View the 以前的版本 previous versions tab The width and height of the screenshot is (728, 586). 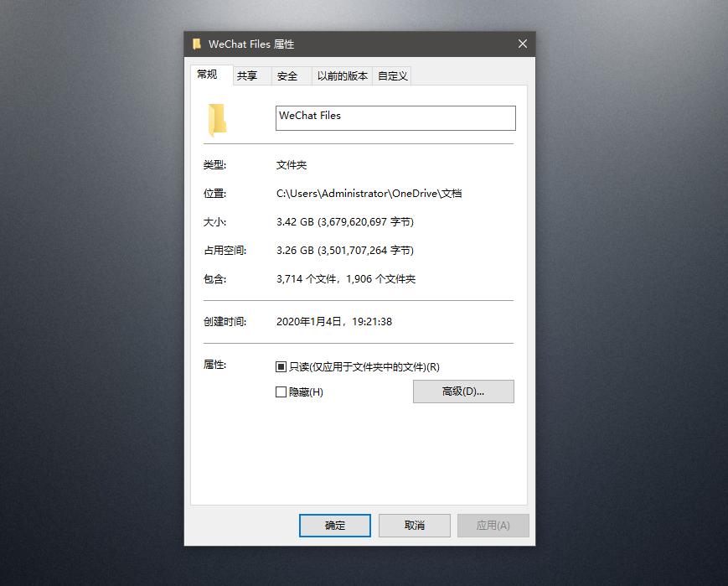click(x=342, y=75)
